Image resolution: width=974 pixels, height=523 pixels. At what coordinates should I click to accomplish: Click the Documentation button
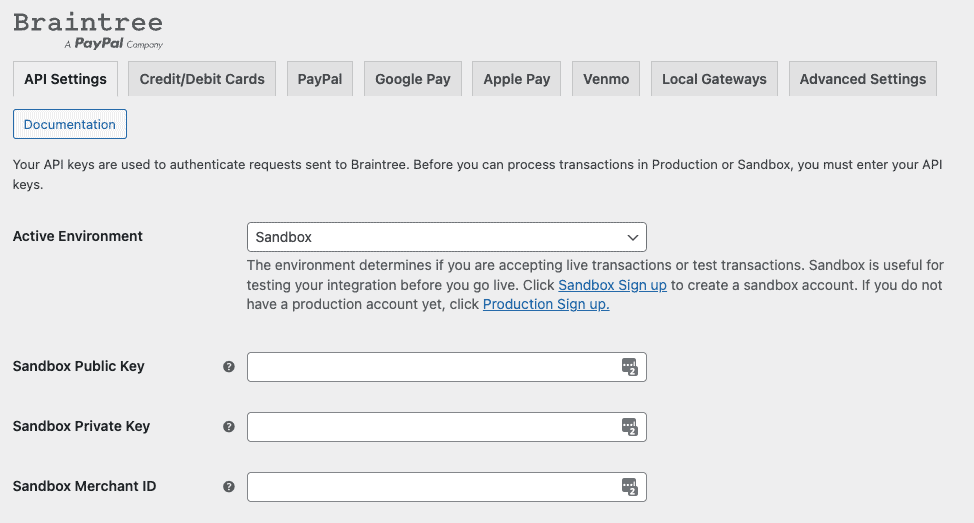[70, 124]
